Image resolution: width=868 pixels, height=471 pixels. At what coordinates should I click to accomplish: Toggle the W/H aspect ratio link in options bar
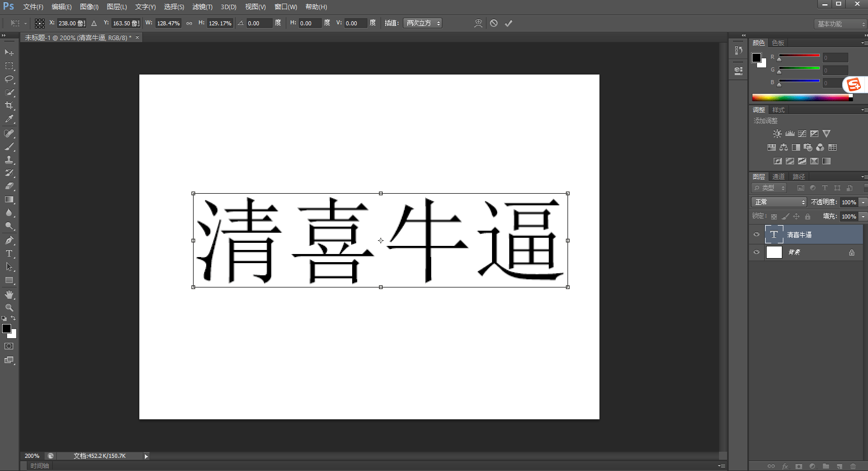(189, 23)
